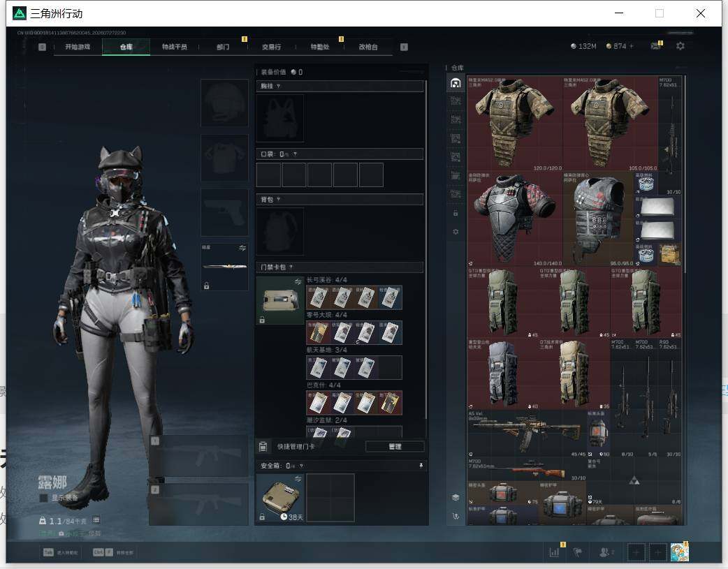The height and width of the screenshot is (569, 728).
Task: Select first keycard in 长弓溪谷 row
Action: pos(318,297)
